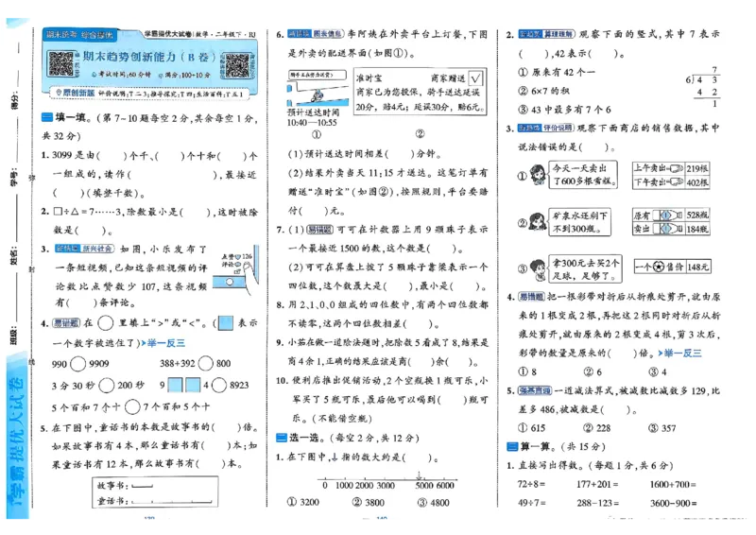
Task: Click the 新情境 新兴社会 tag on question 3
Action: point(84,249)
